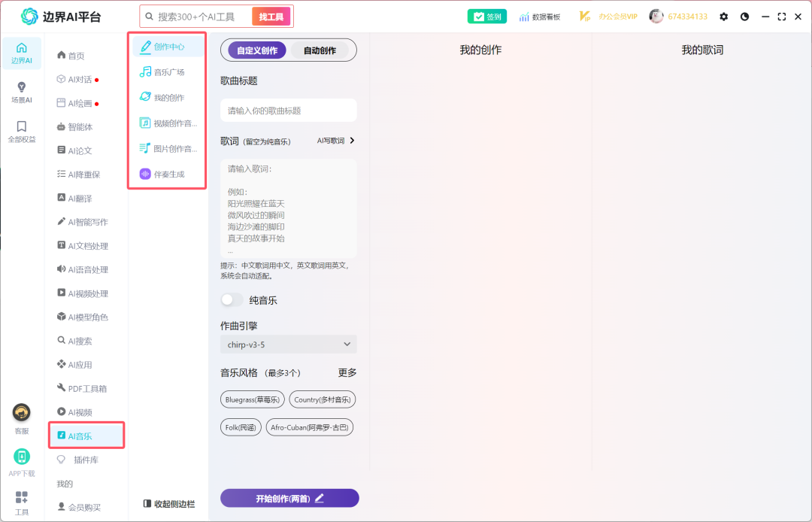This screenshot has height=522, width=812.
Task: Contact 客服 support avatar icon
Action: (x=21, y=413)
